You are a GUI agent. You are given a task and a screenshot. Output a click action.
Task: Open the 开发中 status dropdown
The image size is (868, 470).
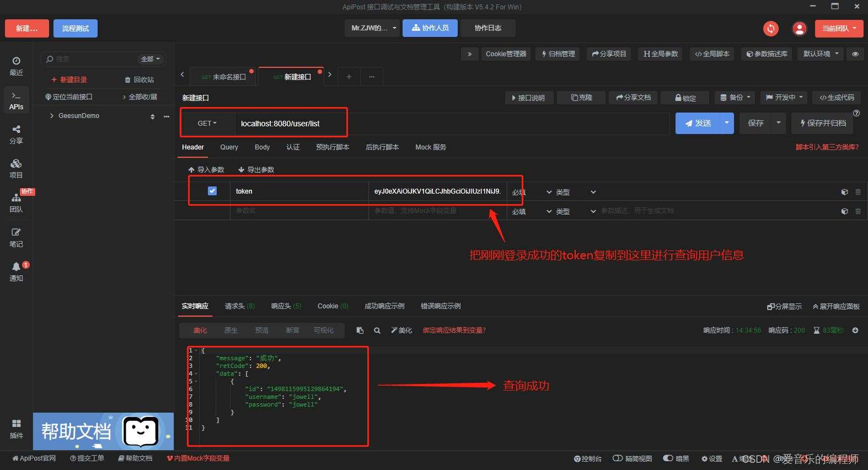coord(784,98)
